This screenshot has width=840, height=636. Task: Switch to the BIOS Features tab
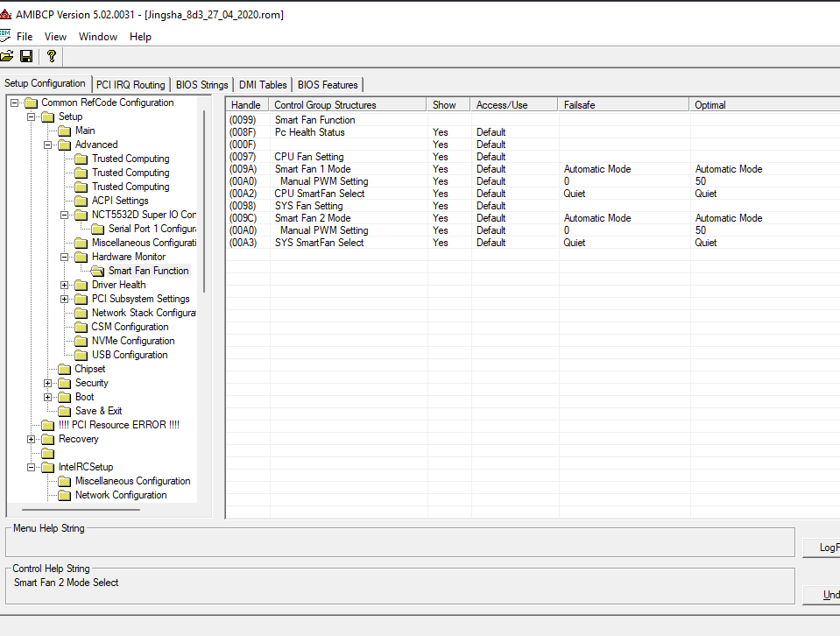pyautogui.click(x=328, y=85)
